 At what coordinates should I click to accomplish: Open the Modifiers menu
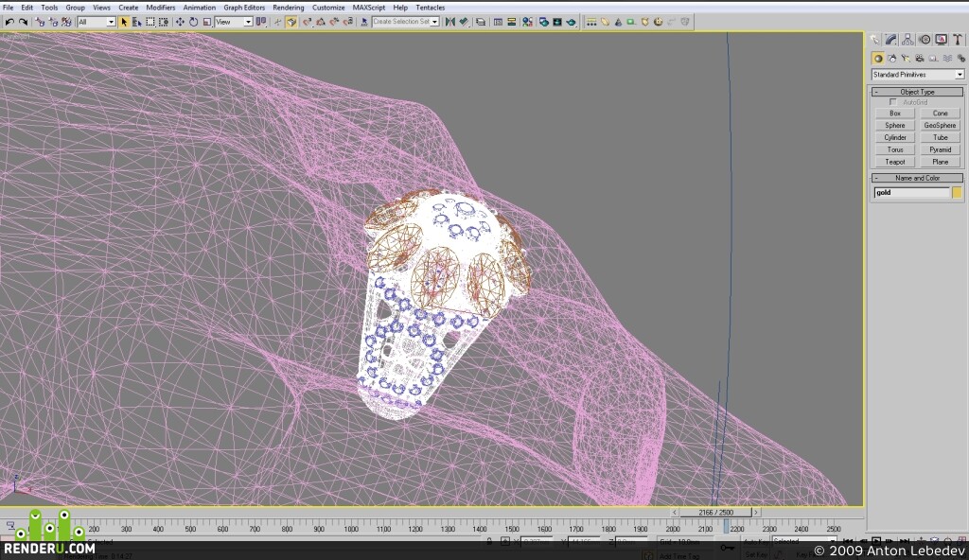161,8
